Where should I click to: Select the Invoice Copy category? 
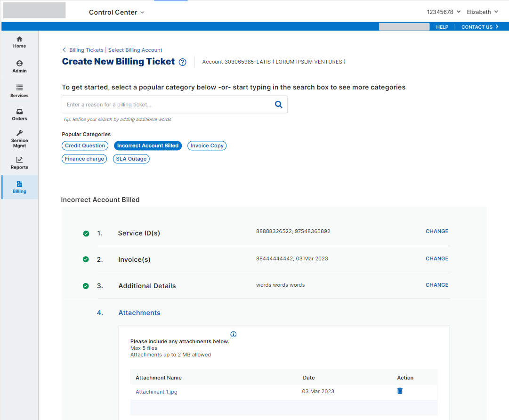pos(207,145)
